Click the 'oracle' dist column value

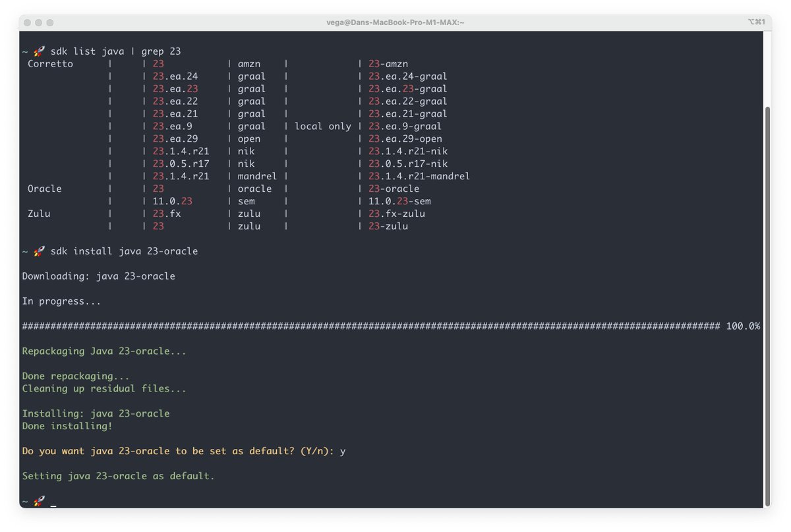coord(254,189)
